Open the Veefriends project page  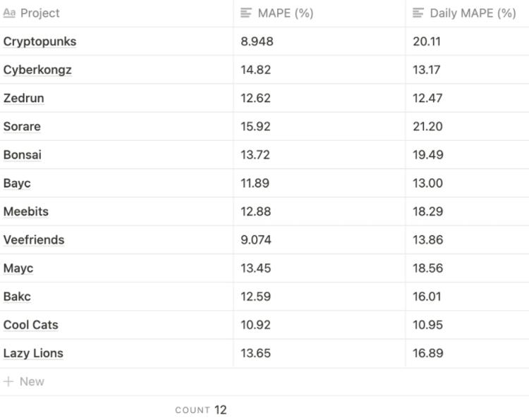(34, 240)
